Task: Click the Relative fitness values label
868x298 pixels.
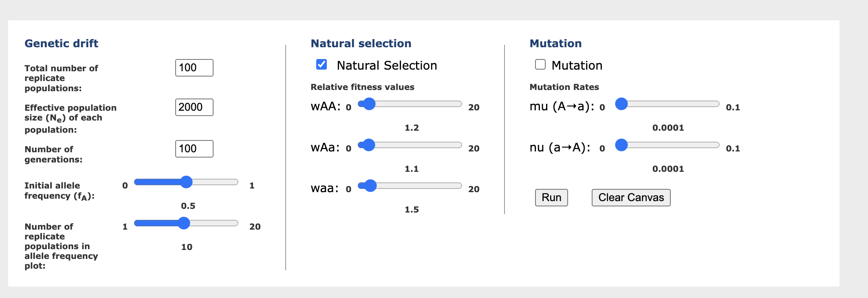Action: coord(362,87)
